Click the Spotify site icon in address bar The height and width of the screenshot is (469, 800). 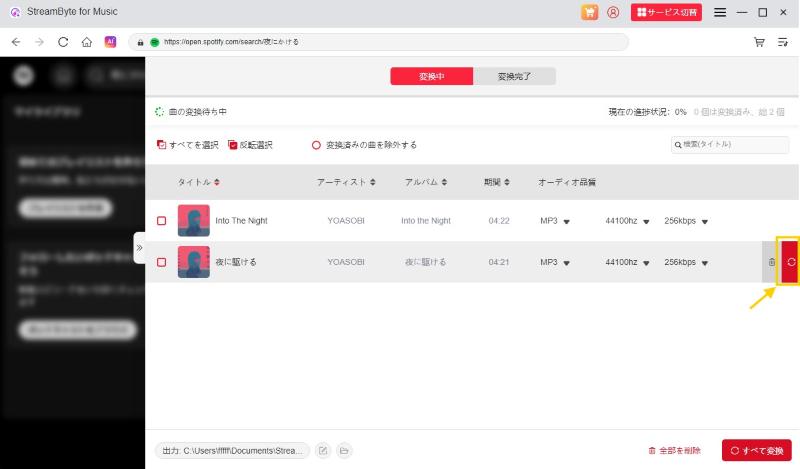pos(155,42)
